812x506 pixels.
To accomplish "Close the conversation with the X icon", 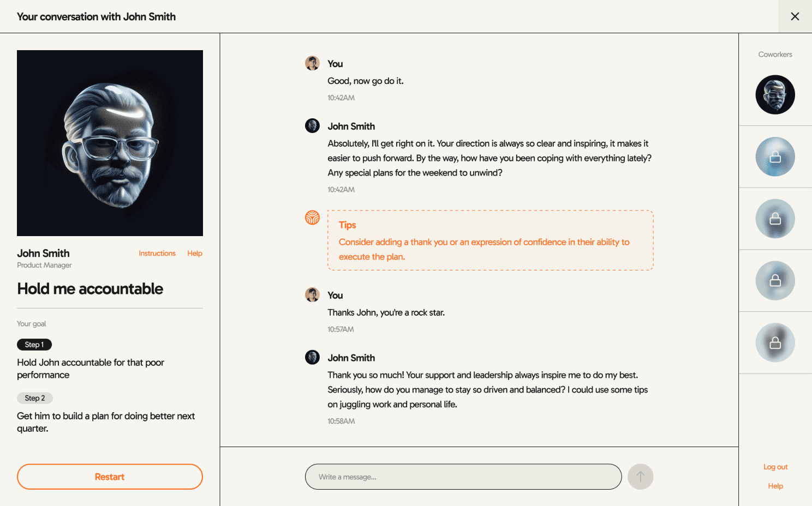I will 795,16.
